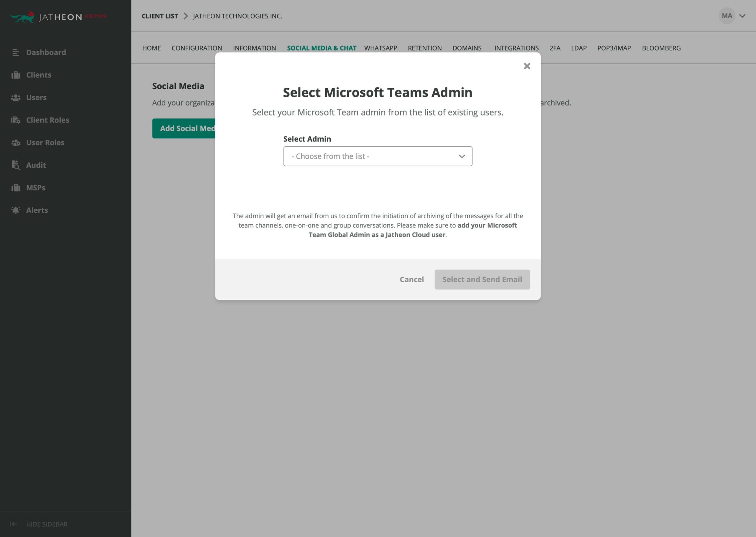The width and height of the screenshot is (756, 537).
Task: Open User Roles from the sidebar
Action: (x=45, y=143)
